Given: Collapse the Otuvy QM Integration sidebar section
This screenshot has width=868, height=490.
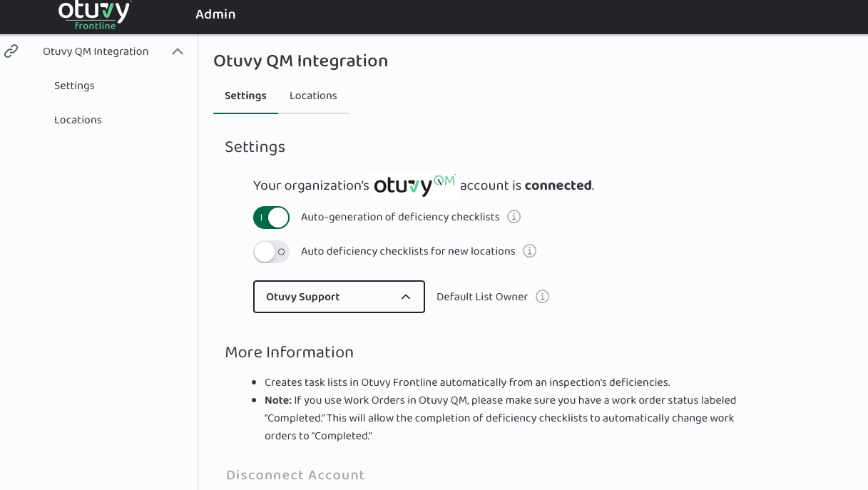Looking at the screenshot, I should (178, 51).
